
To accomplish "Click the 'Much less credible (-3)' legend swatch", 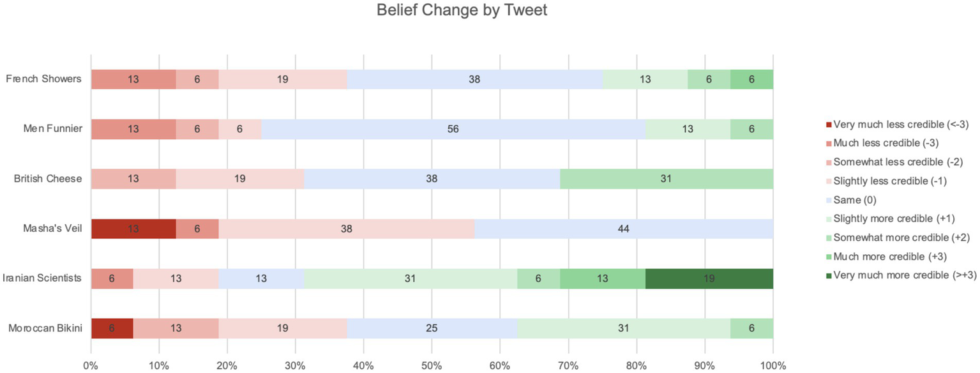I will pos(829,144).
